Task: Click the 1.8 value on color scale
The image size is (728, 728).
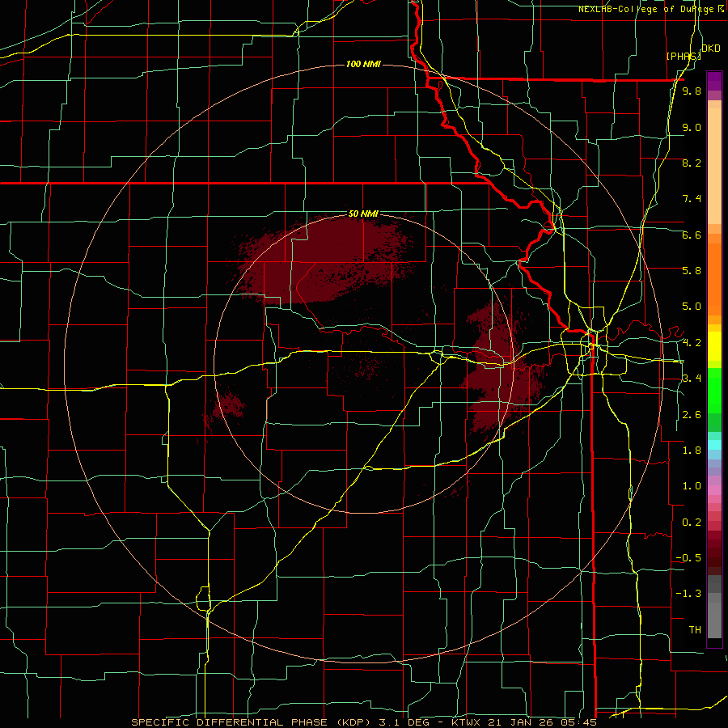Action: [x=692, y=451]
